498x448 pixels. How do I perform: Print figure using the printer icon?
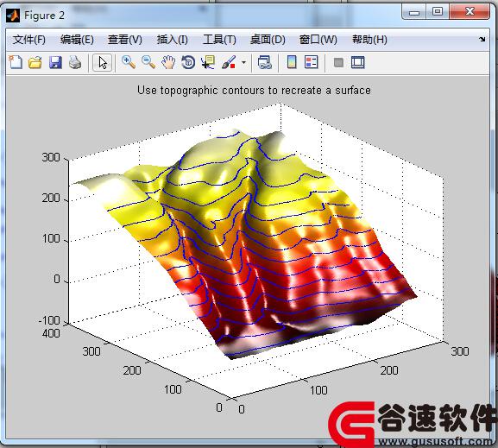[75, 62]
